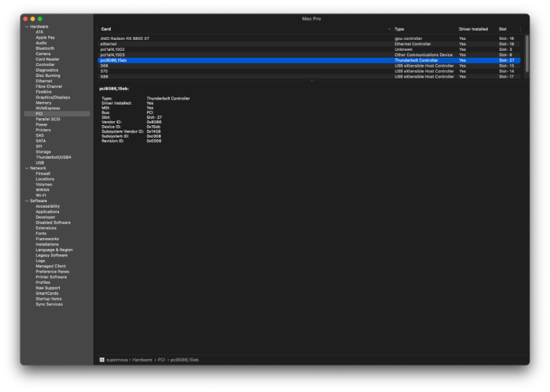Open FireWire in the sidebar

pyautogui.click(x=43, y=92)
